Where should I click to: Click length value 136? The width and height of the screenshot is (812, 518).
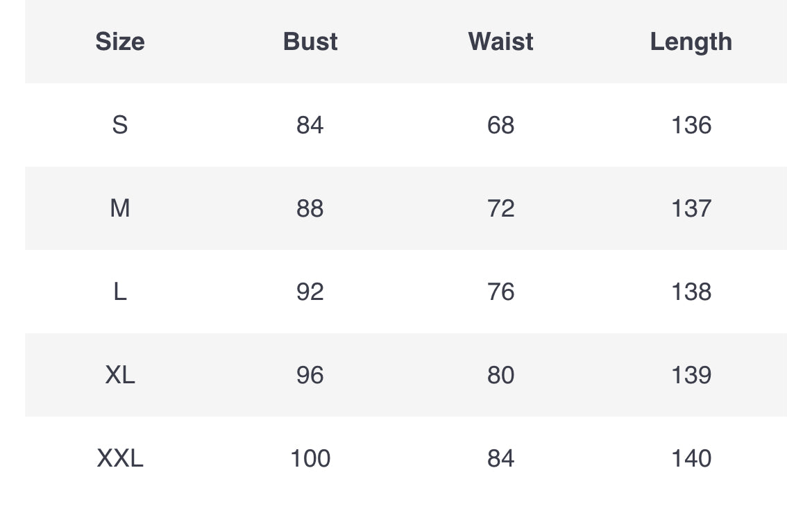click(x=691, y=125)
